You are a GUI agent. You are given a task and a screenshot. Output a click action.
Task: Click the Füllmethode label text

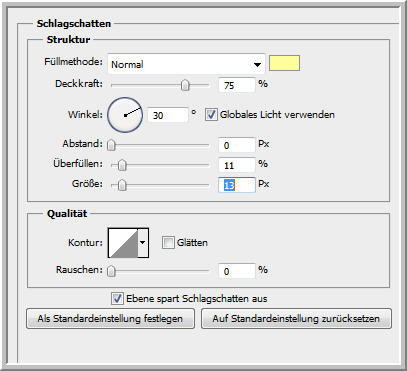coord(73,62)
